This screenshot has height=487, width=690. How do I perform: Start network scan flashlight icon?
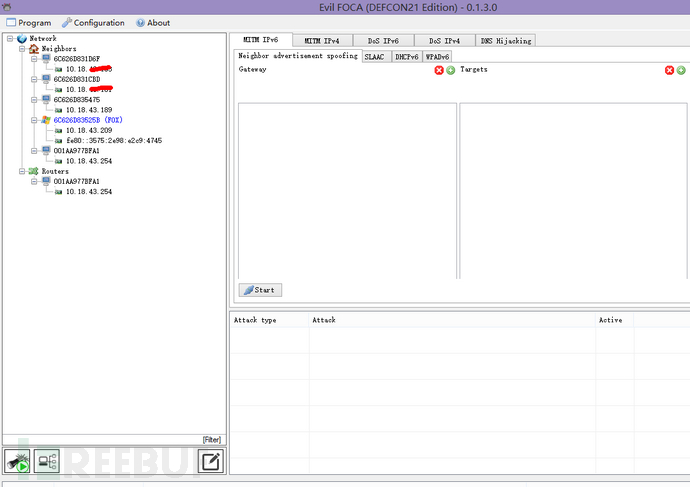tap(17, 461)
